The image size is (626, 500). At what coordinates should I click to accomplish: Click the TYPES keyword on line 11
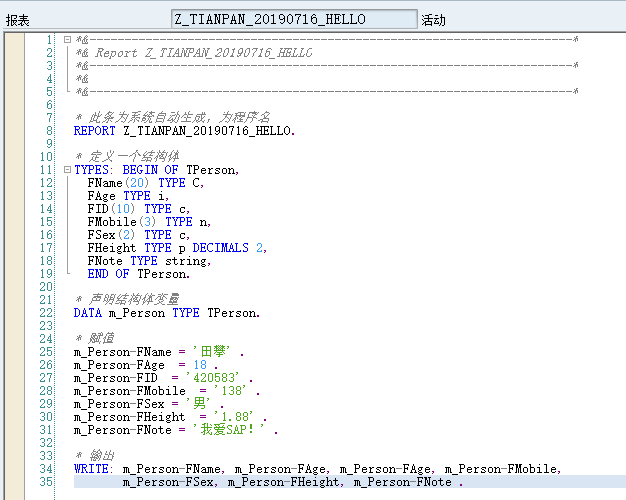pos(91,170)
